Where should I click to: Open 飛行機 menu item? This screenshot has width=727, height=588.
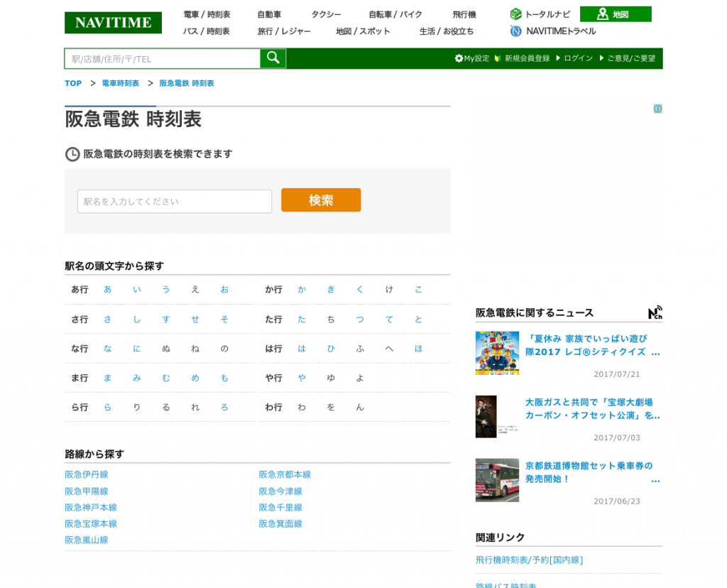tap(464, 14)
